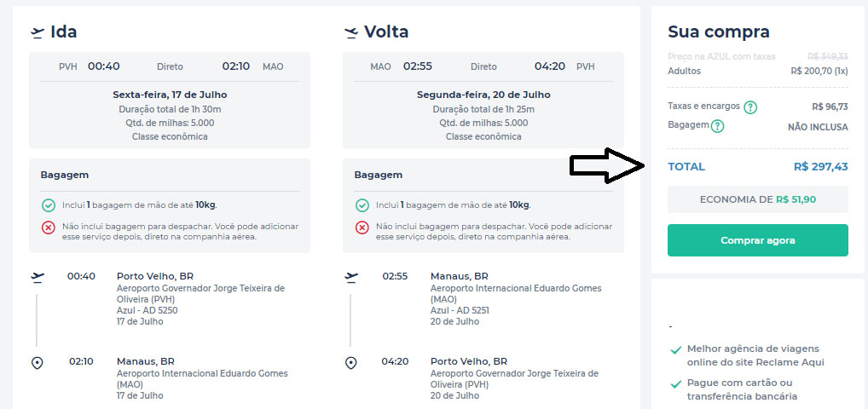
Task: Click the Porto Velho arrival pin icon in Volta
Action: click(350, 363)
